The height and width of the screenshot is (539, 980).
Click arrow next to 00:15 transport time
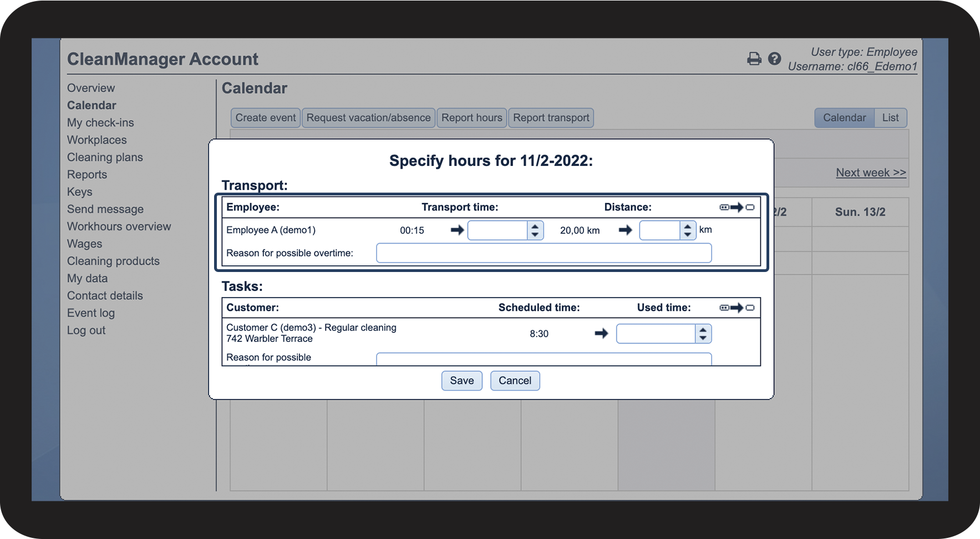[x=457, y=230]
